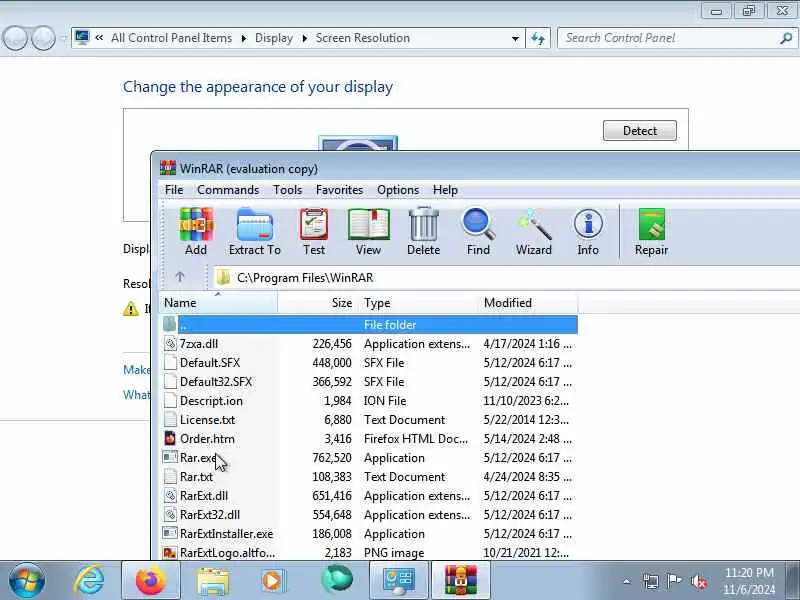Open the Help menu in WinRAR

(445, 190)
